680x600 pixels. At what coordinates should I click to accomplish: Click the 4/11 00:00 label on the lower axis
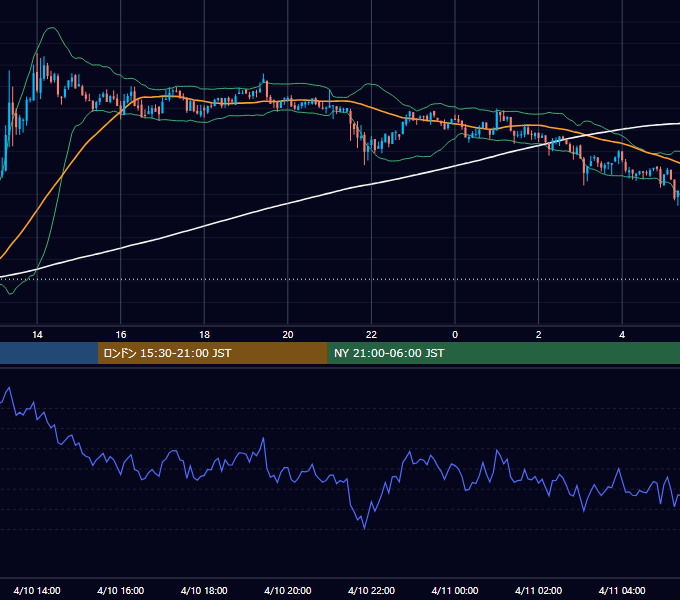[x=455, y=590]
